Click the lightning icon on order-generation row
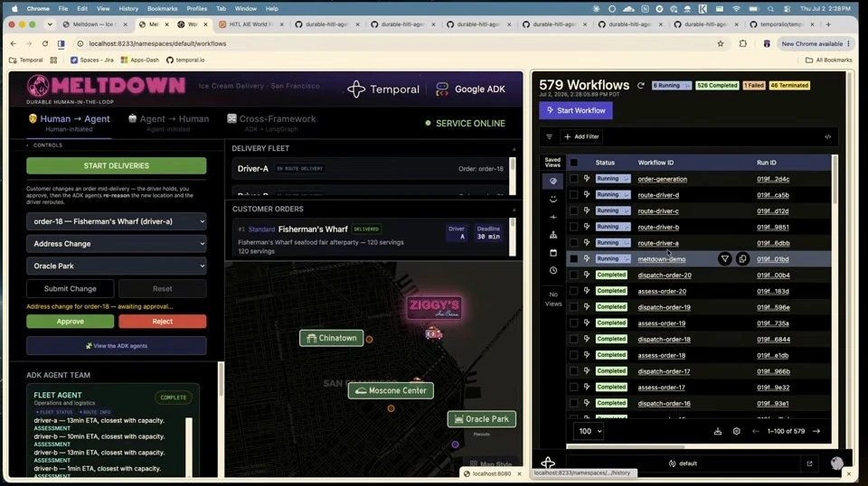868x486 pixels. (x=586, y=179)
